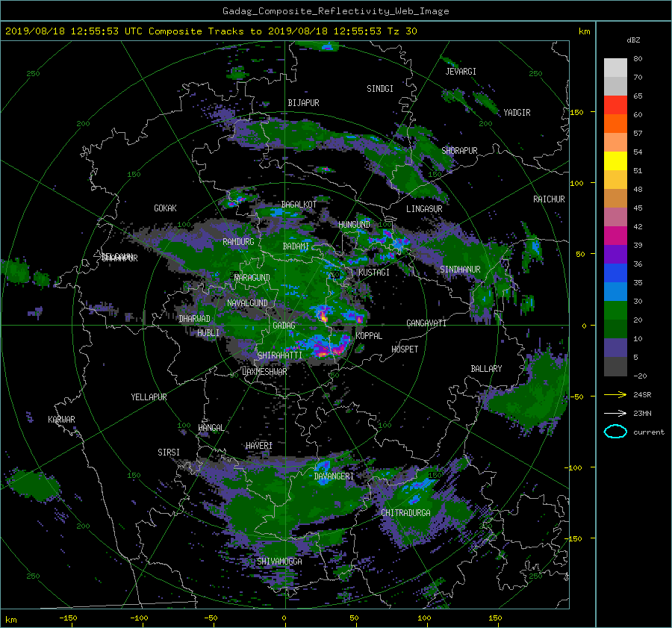Click the NAVALGUND city label

coord(247,303)
